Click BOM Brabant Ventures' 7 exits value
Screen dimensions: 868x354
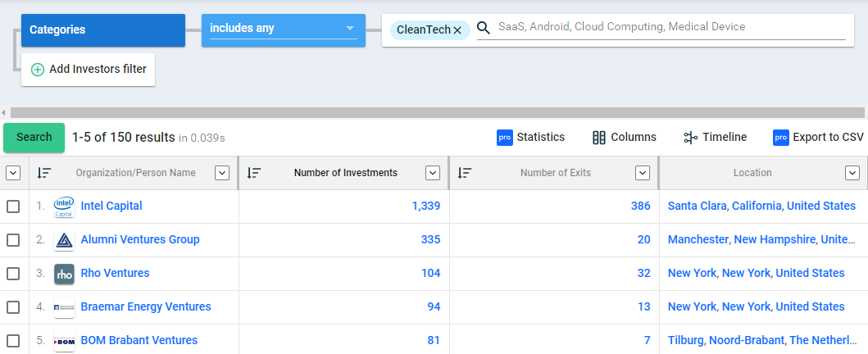coord(648,340)
